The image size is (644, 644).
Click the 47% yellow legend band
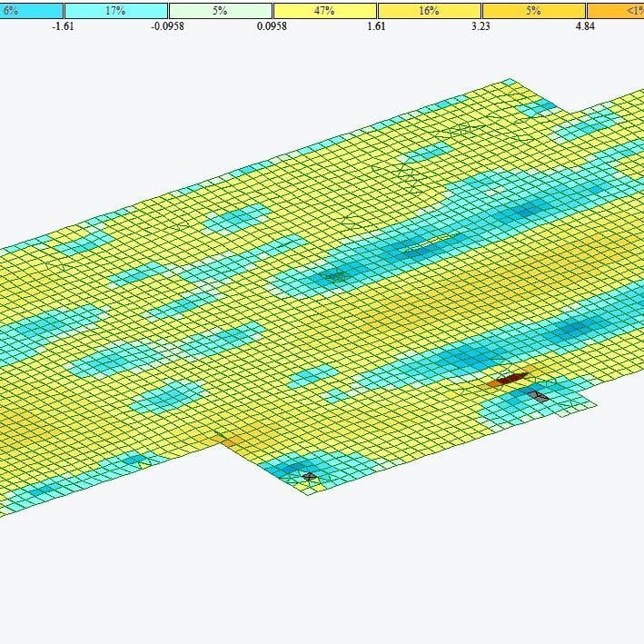(325, 11)
